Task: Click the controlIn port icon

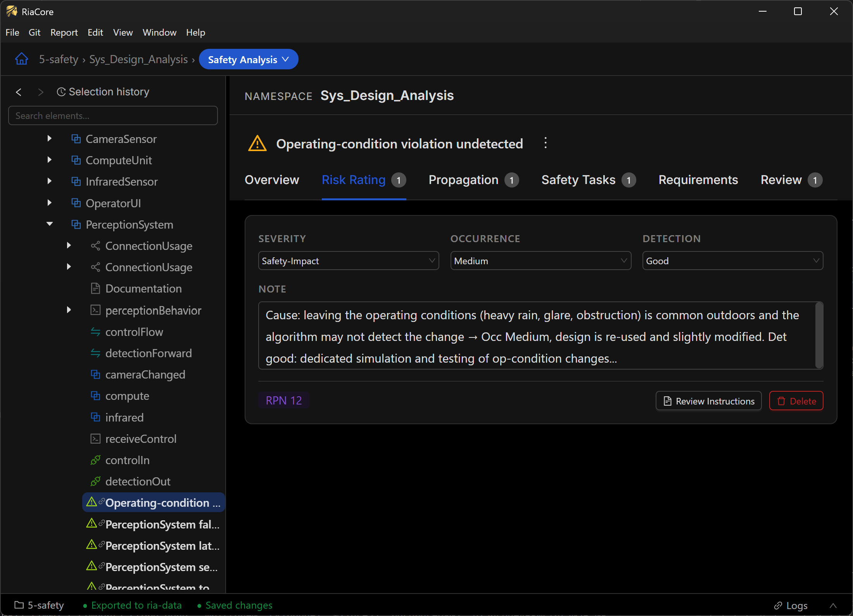Action: (x=95, y=460)
